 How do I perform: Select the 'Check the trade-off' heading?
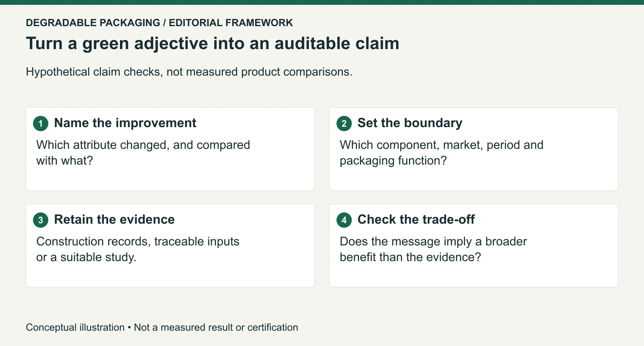pyautogui.click(x=416, y=220)
